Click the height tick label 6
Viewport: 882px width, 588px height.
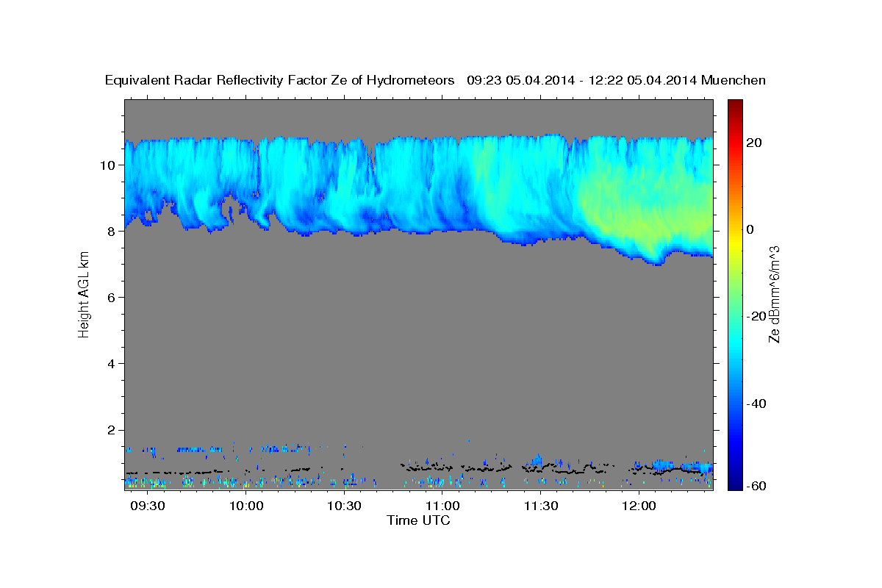click(112, 297)
